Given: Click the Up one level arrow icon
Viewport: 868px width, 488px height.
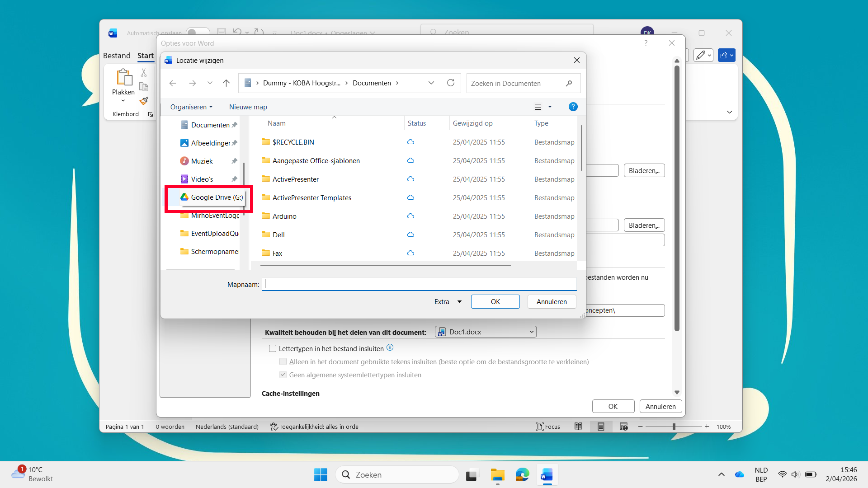Looking at the screenshot, I should (226, 83).
